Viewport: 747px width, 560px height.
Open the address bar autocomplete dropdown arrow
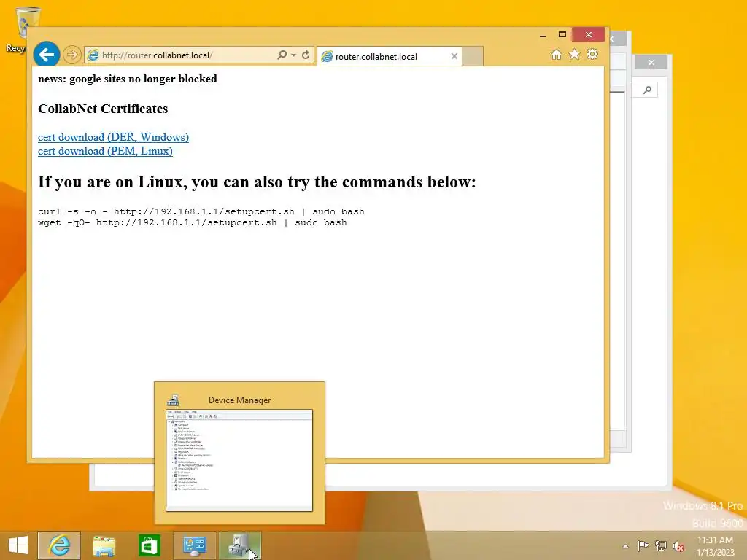point(293,55)
